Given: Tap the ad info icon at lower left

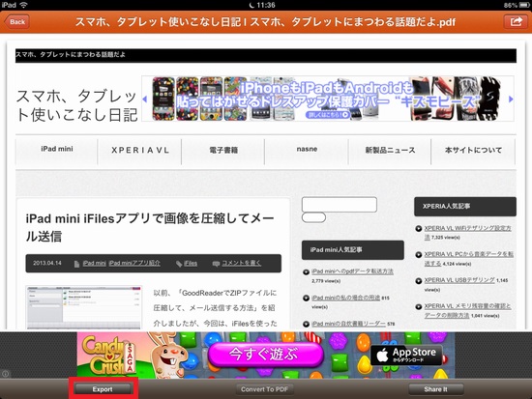Looking at the screenshot, I should (5, 374).
